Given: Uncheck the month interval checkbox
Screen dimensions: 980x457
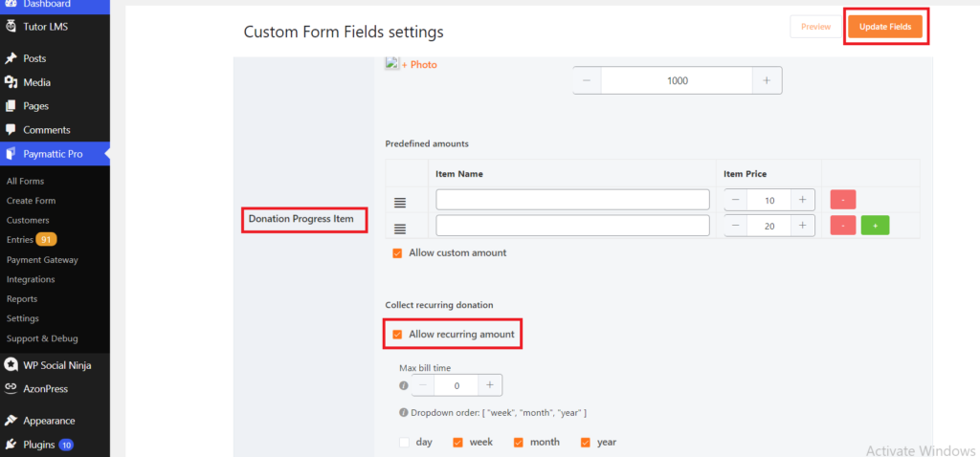Looking at the screenshot, I should point(518,443).
